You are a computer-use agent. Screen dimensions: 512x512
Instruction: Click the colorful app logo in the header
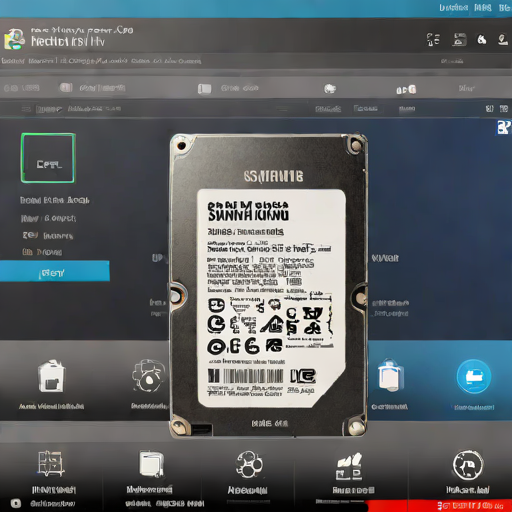[x=14, y=39]
